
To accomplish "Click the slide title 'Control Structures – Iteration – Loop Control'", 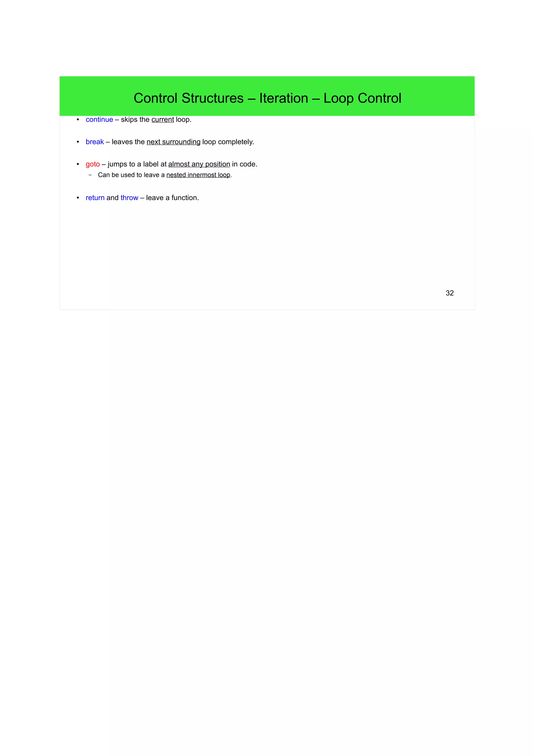I will (x=267, y=98).
